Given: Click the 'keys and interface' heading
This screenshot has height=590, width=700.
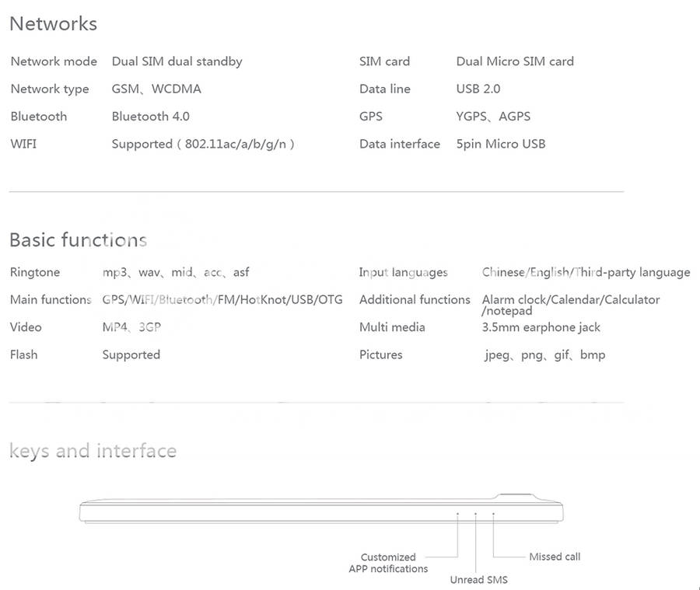Looking at the screenshot, I should [93, 451].
